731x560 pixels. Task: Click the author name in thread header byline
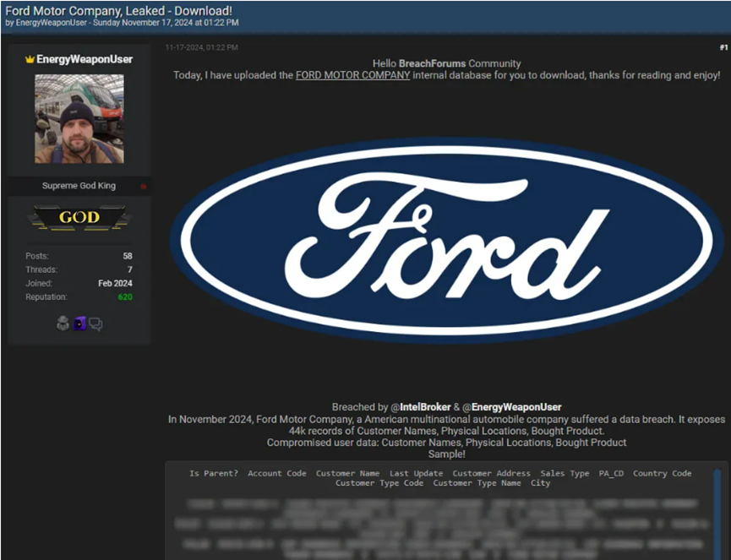click(x=52, y=22)
